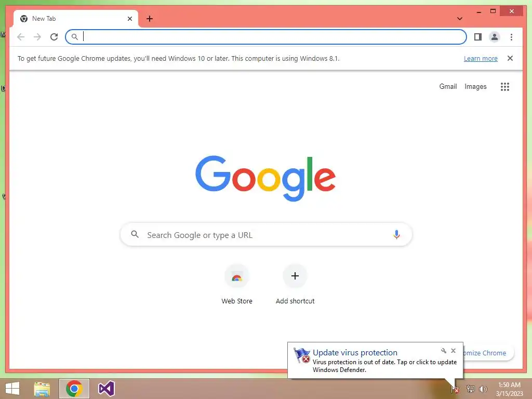Open the Web Store shortcut
532x399 pixels.
[237, 285]
